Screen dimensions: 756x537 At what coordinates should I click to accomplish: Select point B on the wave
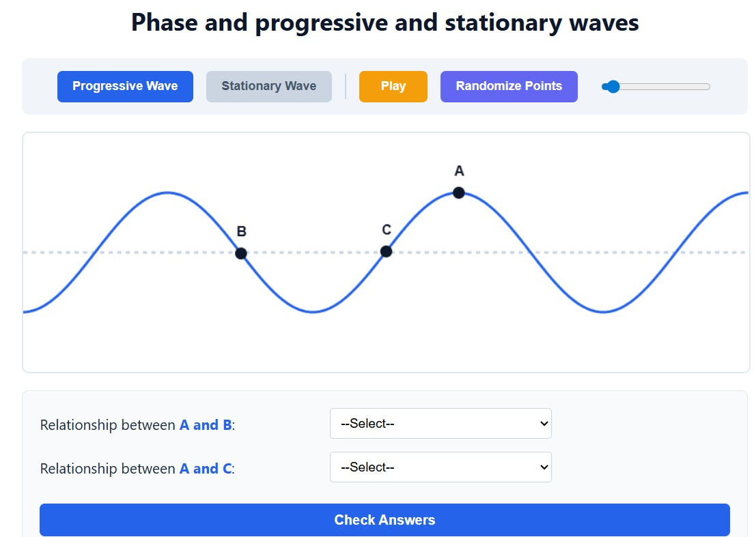tap(241, 253)
